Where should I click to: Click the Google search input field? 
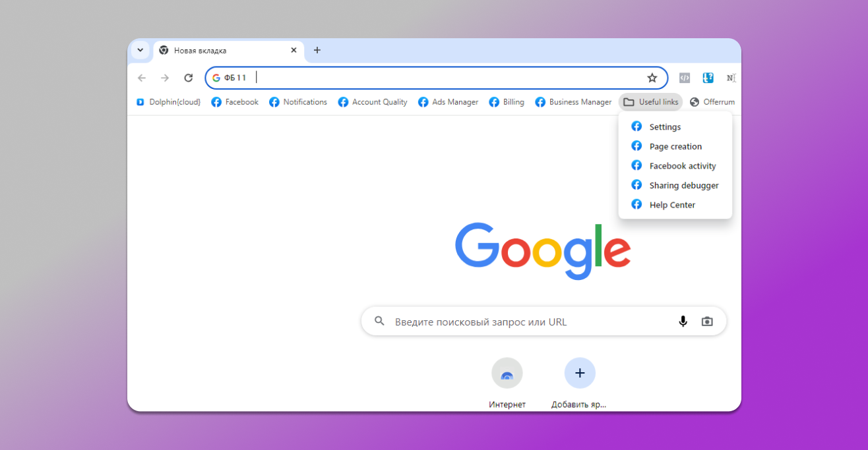pyautogui.click(x=528, y=322)
